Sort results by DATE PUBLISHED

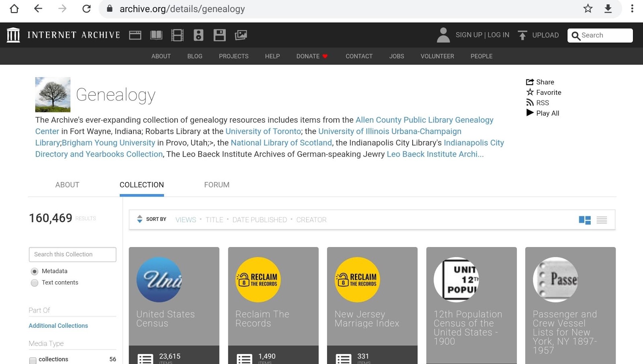tap(260, 220)
